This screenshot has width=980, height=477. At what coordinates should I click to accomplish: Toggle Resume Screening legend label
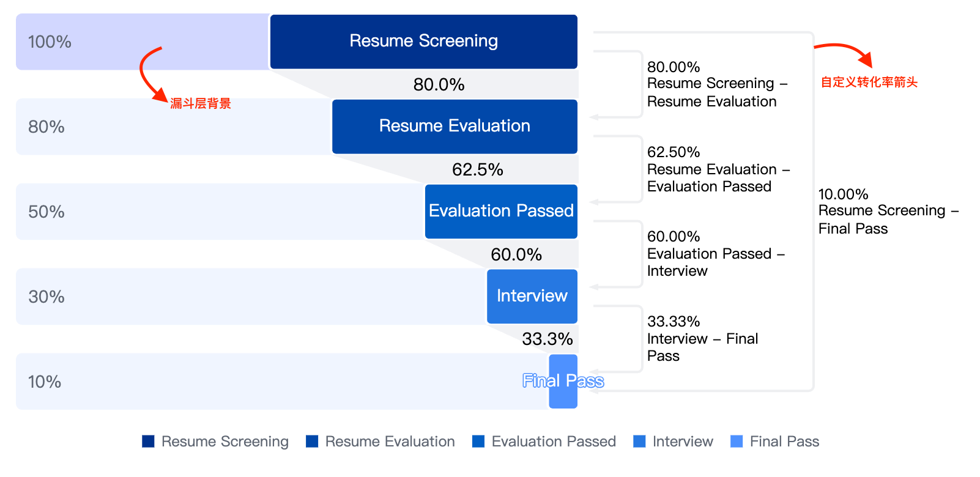[x=225, y=442]
